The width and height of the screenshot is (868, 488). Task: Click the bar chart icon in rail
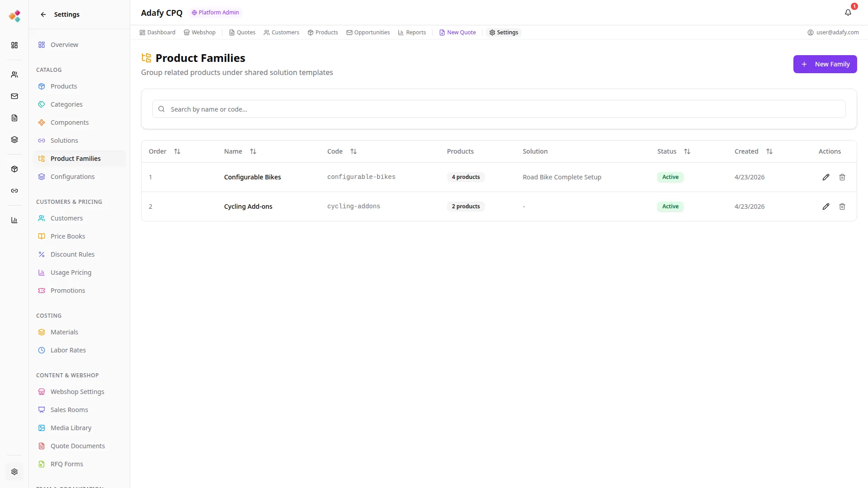tap(14, 220)
